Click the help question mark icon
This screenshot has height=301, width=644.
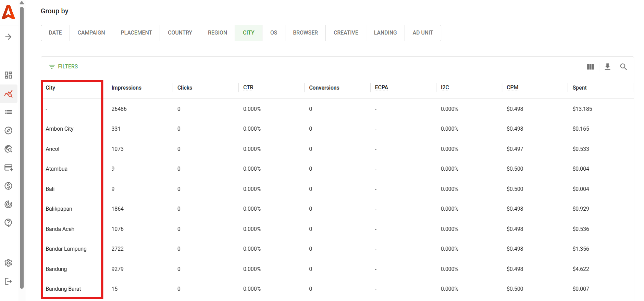click(9, 223)
